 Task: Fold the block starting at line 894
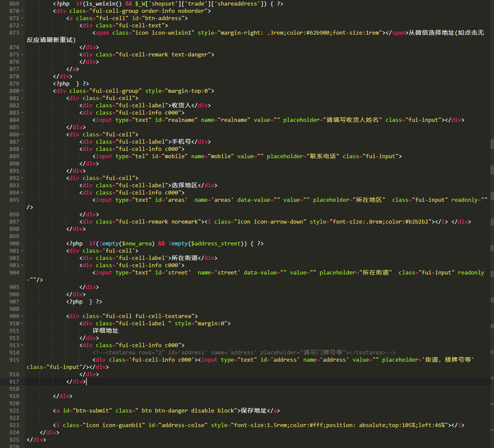pyautogui.click(x=22, y=193)
